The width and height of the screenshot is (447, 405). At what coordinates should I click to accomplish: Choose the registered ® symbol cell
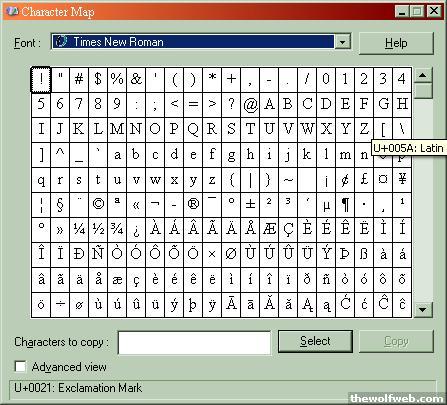[193, 205]
